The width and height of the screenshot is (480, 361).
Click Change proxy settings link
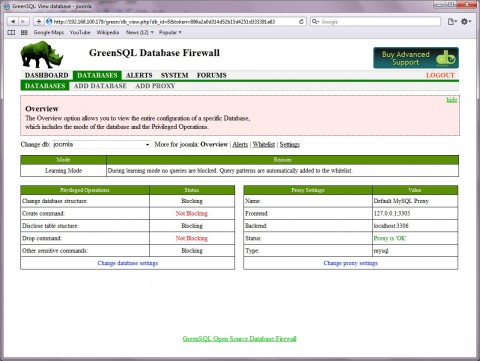(x=351, y=263)
